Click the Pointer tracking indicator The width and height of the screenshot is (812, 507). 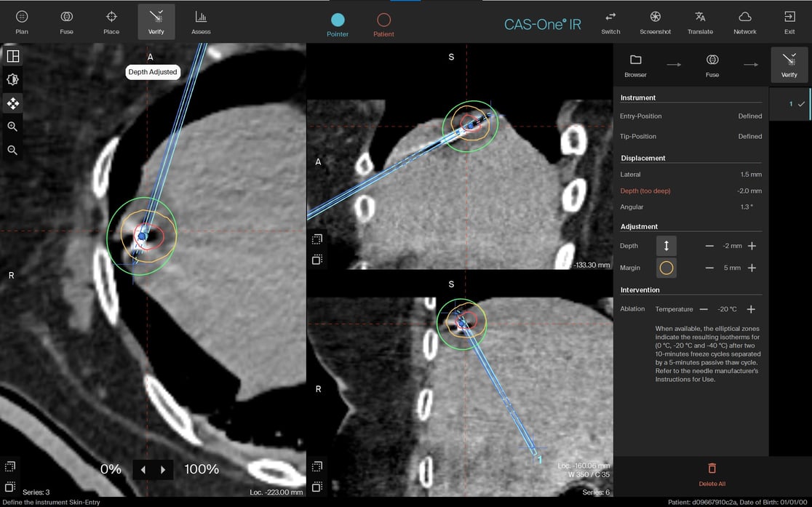338,25
